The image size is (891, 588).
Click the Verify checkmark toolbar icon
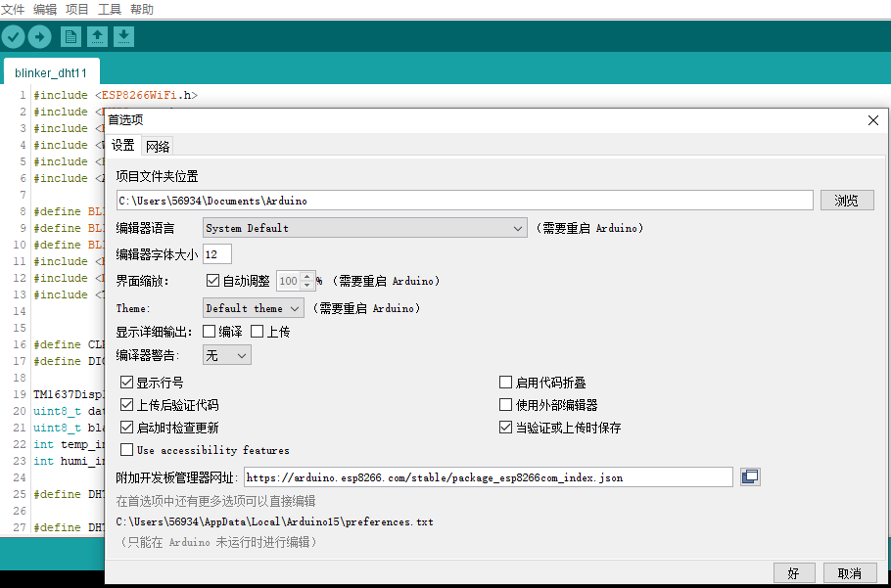pyautogui.click(x=13, y=37)
